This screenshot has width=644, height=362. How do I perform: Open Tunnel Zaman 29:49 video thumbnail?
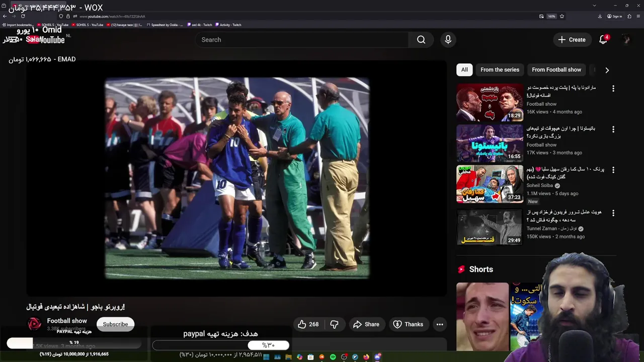(490, 227)
